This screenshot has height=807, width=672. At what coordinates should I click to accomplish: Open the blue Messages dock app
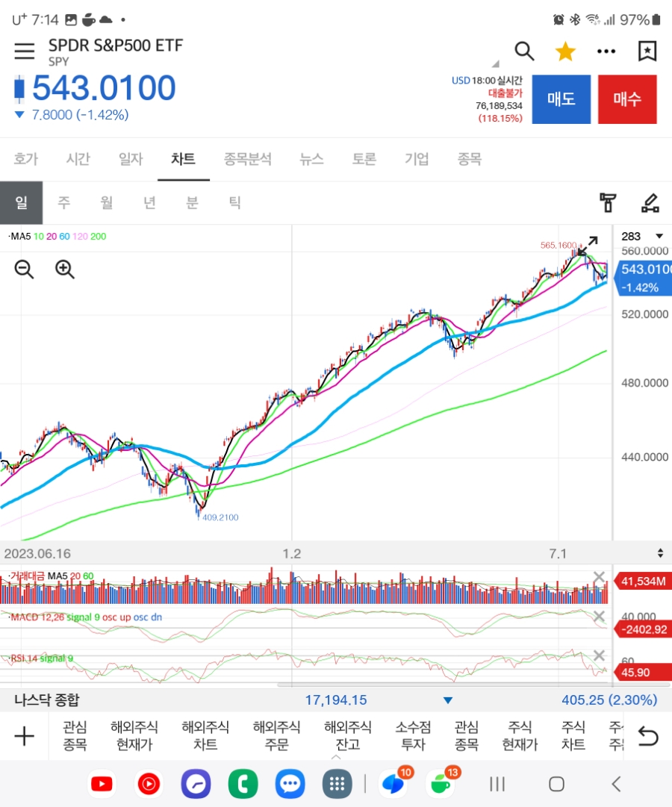pos(290,784)
